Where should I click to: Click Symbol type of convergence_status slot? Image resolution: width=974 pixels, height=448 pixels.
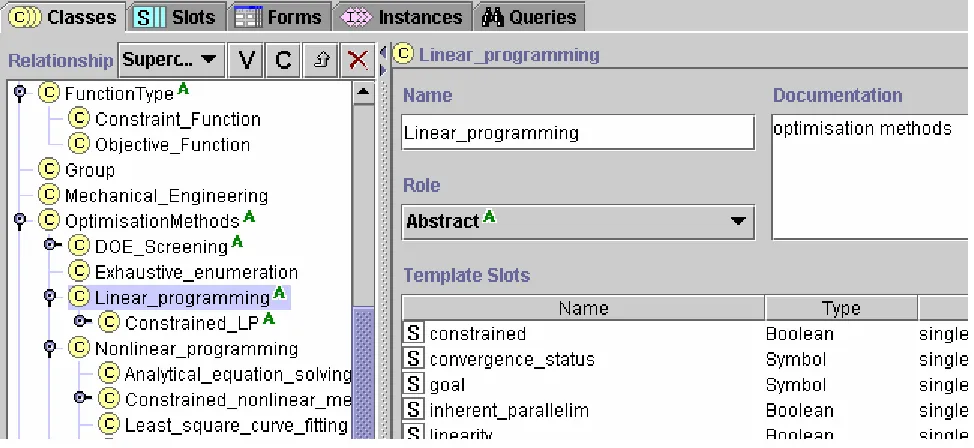pyautogui.click(x=796, y=360)
